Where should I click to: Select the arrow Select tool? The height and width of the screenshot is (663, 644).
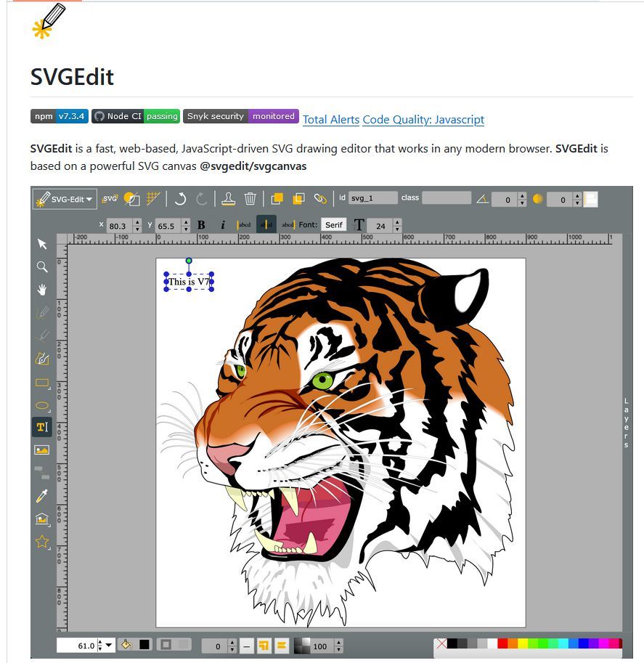tap(42, 244)
